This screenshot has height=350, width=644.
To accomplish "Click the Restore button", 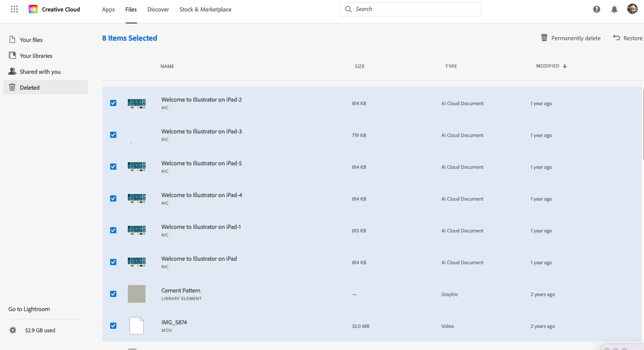I will pyautogui.click(x=628, y=38).
